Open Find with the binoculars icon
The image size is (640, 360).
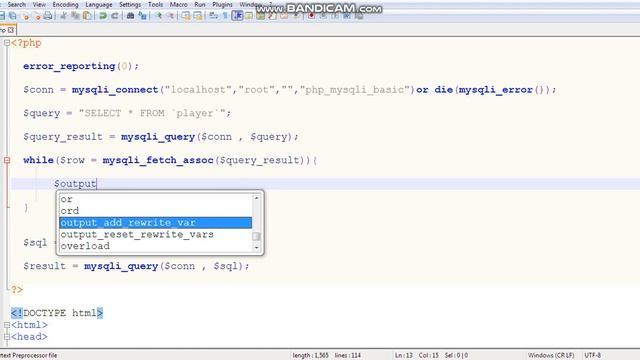(x=130, y=16)
